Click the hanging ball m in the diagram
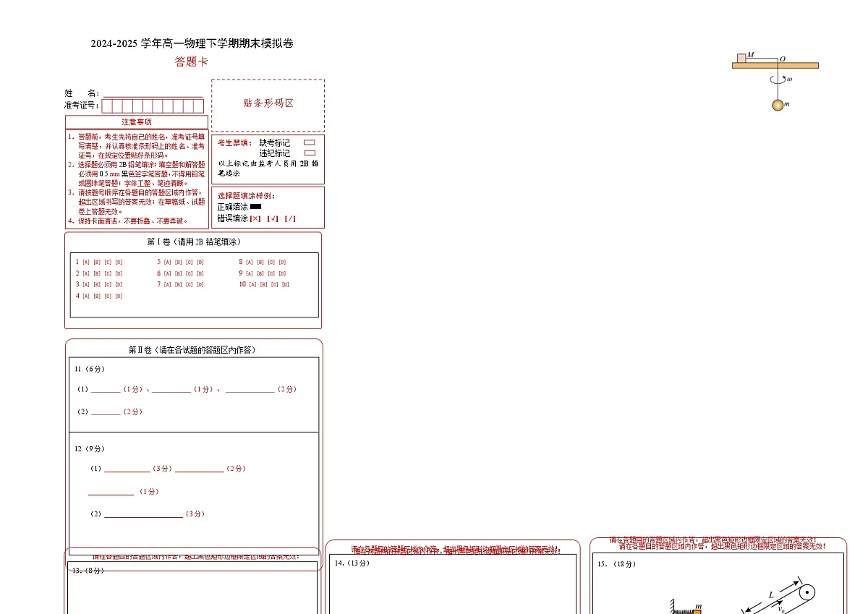This screenshot has width=868, height=614. 778,105
